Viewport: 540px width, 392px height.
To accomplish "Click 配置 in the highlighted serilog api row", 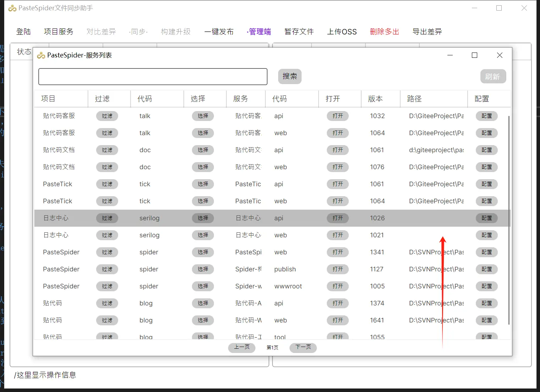I will (487, 218).
